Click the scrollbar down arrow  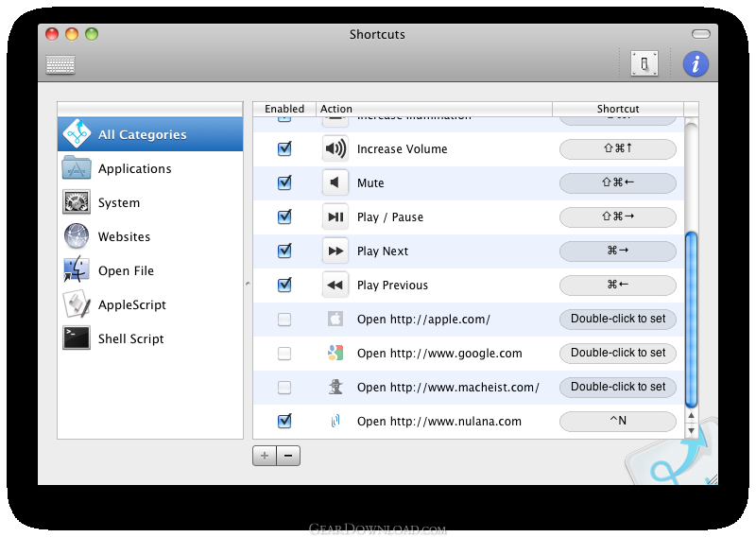click(691, 431)
